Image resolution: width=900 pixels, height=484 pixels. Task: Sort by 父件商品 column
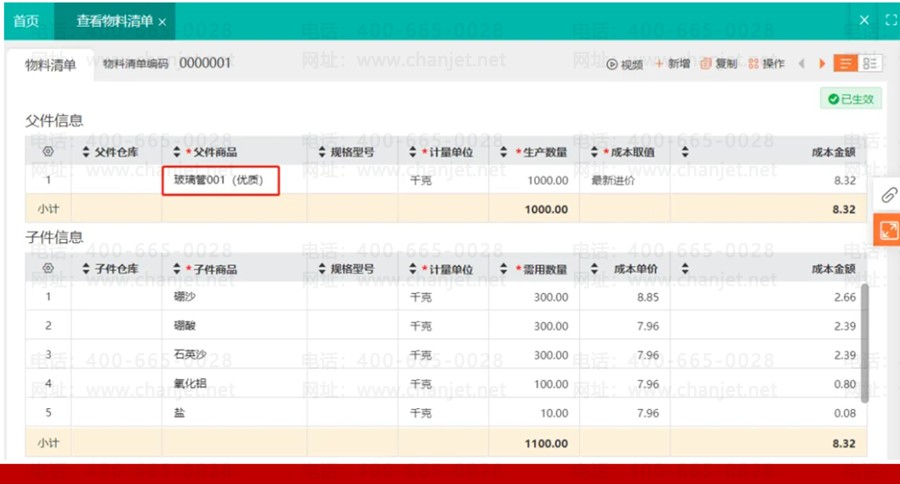click(x=177, y=152)
